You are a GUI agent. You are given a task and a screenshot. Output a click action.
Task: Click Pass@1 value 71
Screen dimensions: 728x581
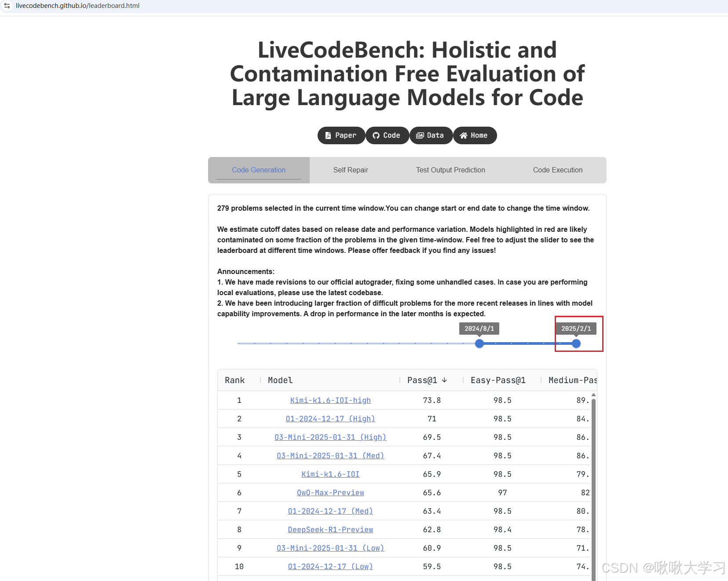[x=432, y=419]
